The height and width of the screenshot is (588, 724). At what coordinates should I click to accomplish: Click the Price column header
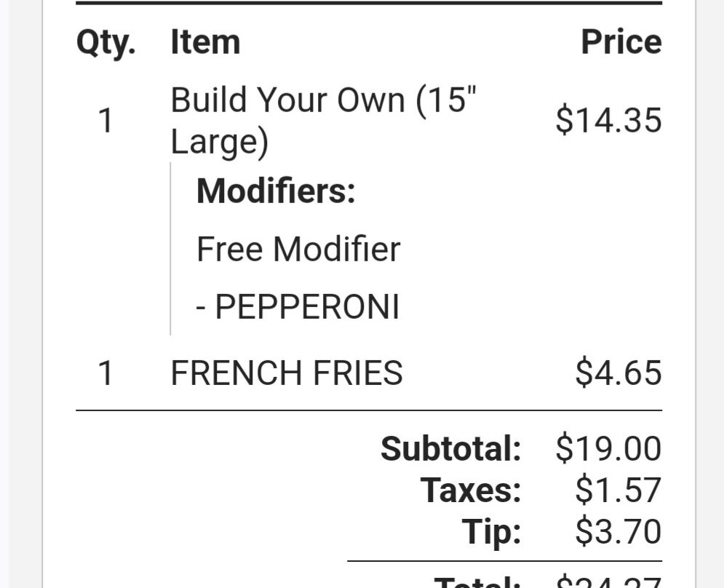point(621,42)
